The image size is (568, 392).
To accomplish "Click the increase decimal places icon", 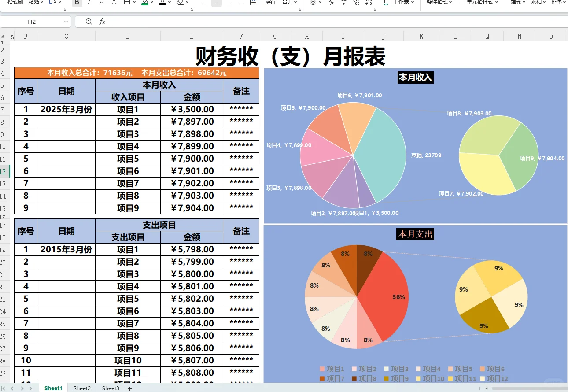I will (x=356, y=2).
